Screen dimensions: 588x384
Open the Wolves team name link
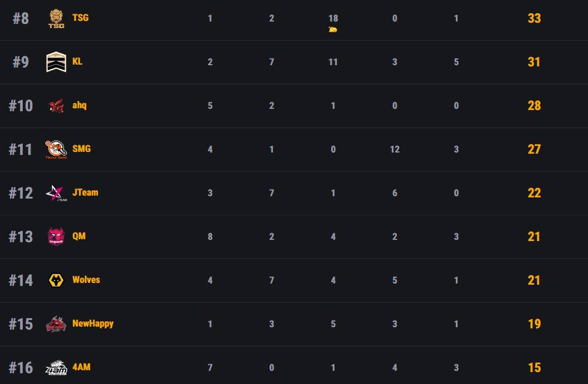[86, 280]
